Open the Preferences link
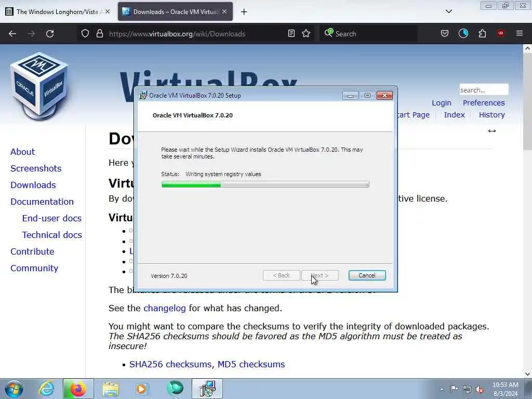 [484, 103]
